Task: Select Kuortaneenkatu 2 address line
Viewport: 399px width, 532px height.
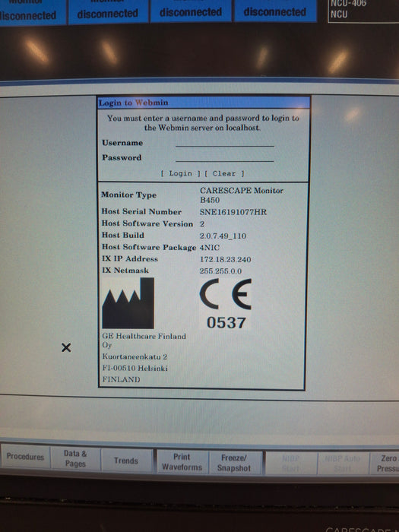Action: coord(135,356)
